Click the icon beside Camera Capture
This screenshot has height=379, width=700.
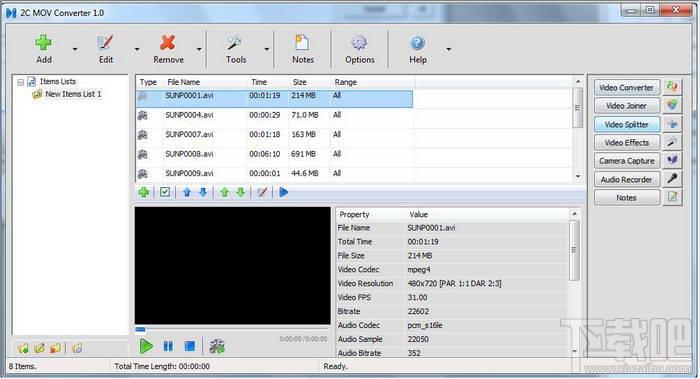point(672,161)
